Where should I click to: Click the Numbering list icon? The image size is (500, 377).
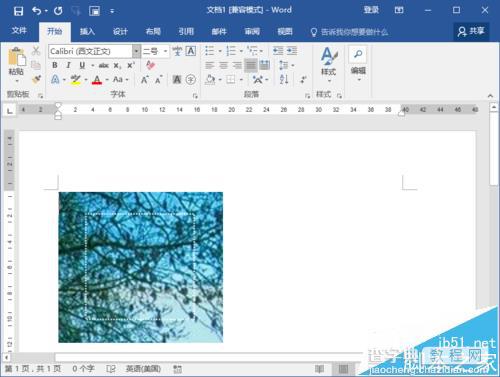231,51
